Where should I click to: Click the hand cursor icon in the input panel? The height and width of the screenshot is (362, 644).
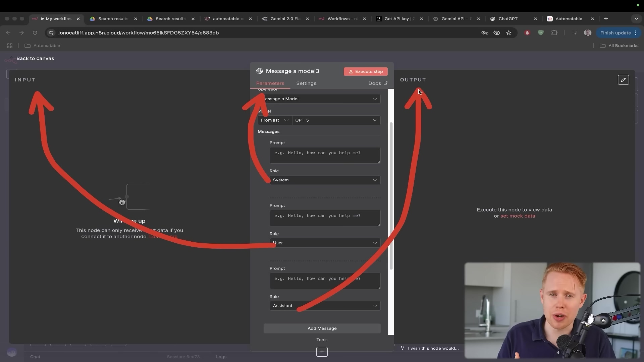[122, 202]
